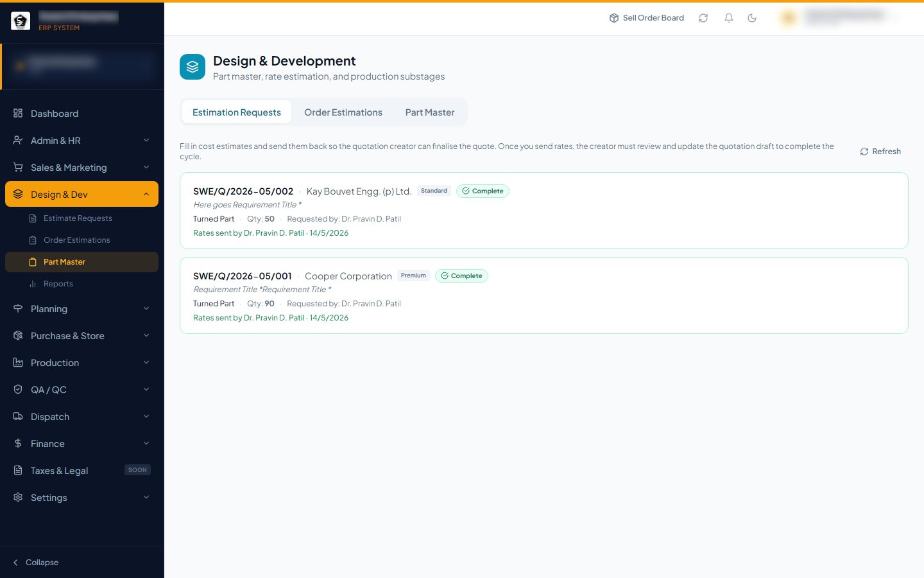This screenshot has width=924, height=578.
Task: Open Order Estimations submenu item
Action: 81,240
